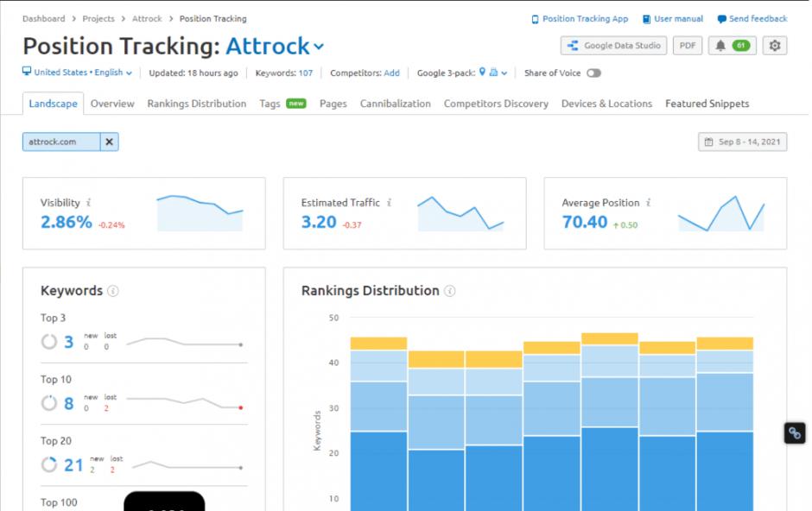
Task: Click the Keywords panel info icon
Action: click(113, 292)
